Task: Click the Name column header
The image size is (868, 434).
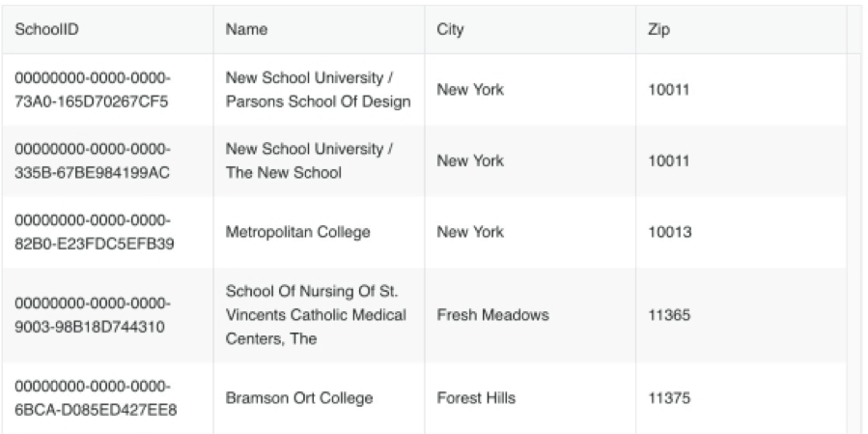Action: [x=246, y=30]
